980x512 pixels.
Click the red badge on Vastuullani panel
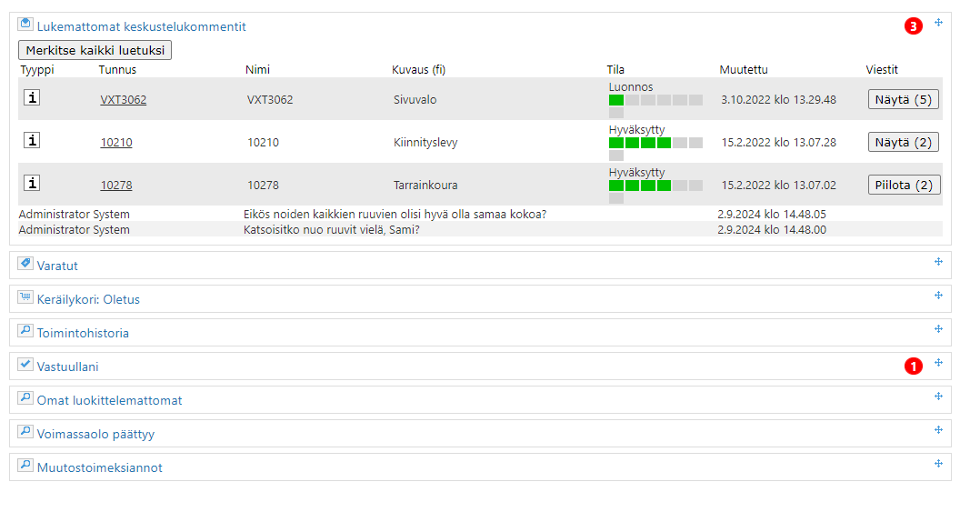point(913,366)
